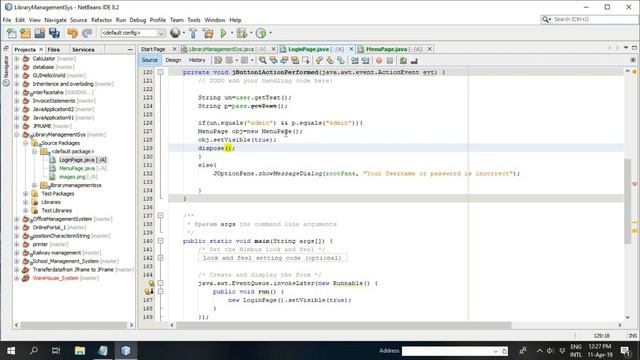Viewport: 640px width, 360px height.
Task: Expand the Calculator project node
Action: point(17,59)
